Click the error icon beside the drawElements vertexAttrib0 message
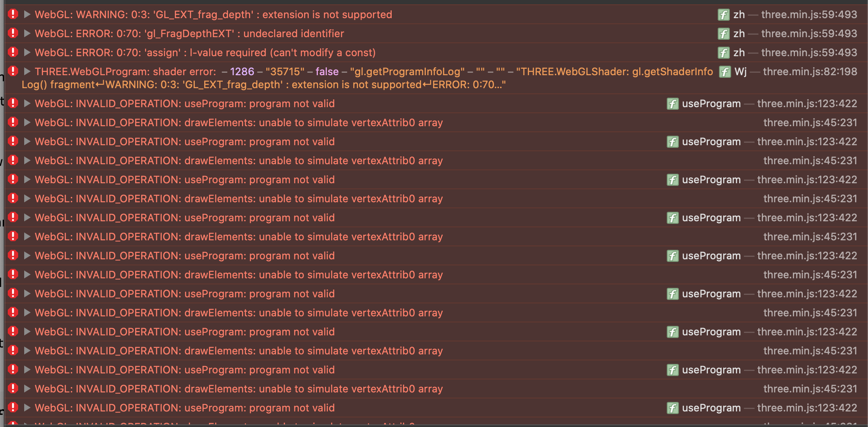 (x=13, y=122)
